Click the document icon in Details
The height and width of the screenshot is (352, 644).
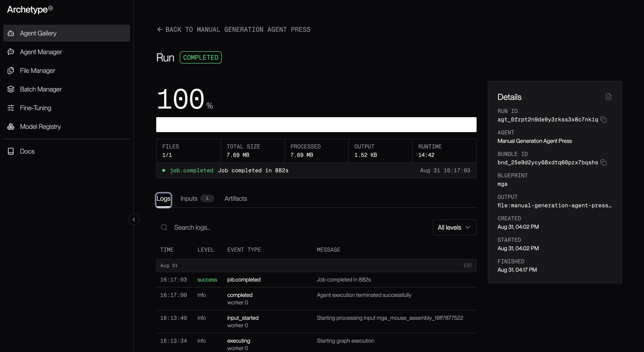point(609,97)
